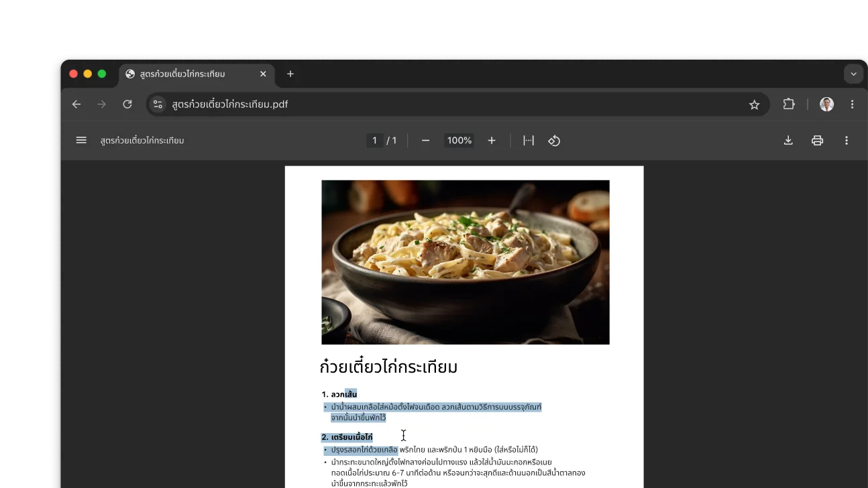
Task: Click the page number input field
Action: pos(375,140)
